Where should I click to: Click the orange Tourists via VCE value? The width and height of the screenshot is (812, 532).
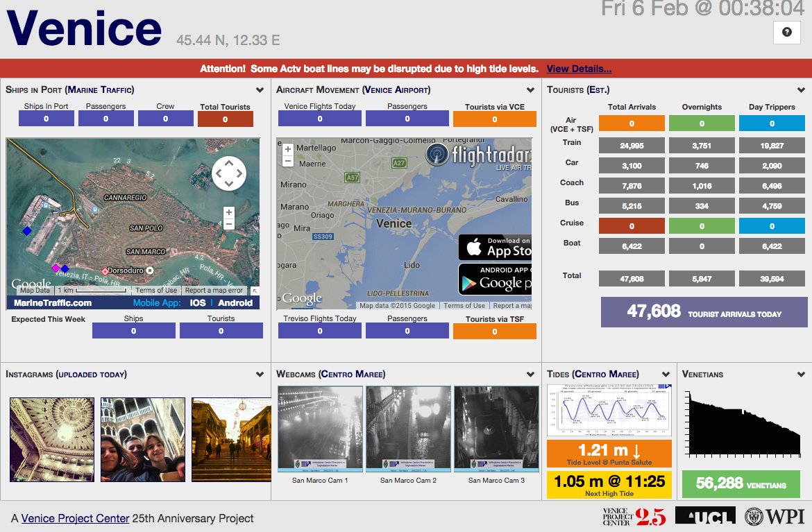(x=495, y=119)
